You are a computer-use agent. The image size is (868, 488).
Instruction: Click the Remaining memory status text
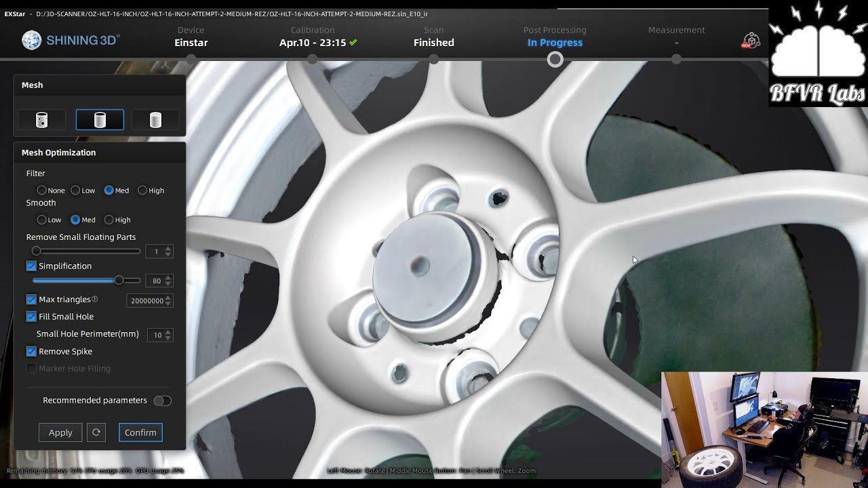click(95, 470)
